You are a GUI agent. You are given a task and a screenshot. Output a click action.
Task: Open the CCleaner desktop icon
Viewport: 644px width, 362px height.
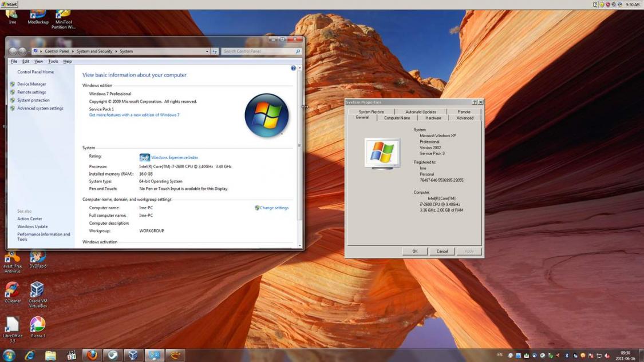click(x=13, y=293)
